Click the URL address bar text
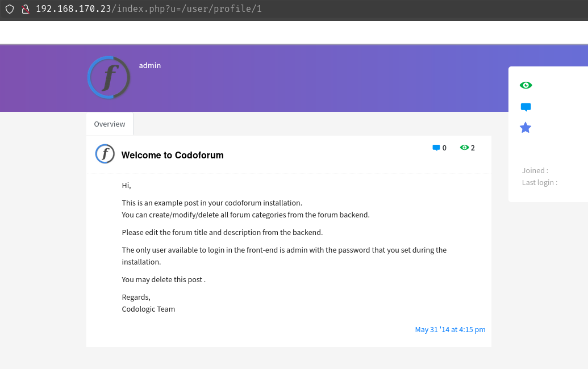The height and width of the screenshot is (369, 588). 149,9
